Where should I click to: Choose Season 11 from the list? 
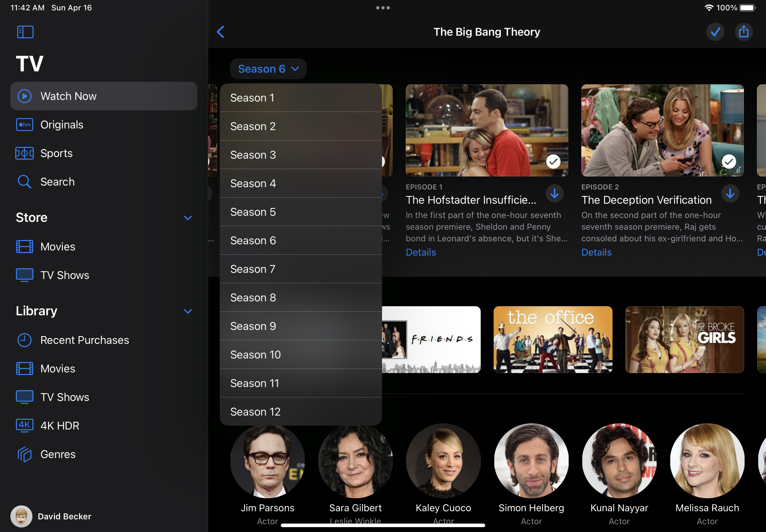[301, 383]
